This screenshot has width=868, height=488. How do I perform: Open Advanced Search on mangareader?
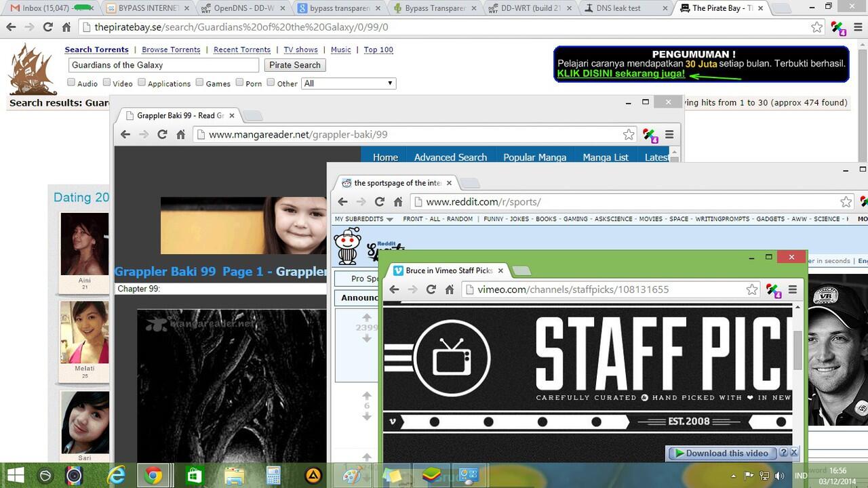tap(450, 157)
